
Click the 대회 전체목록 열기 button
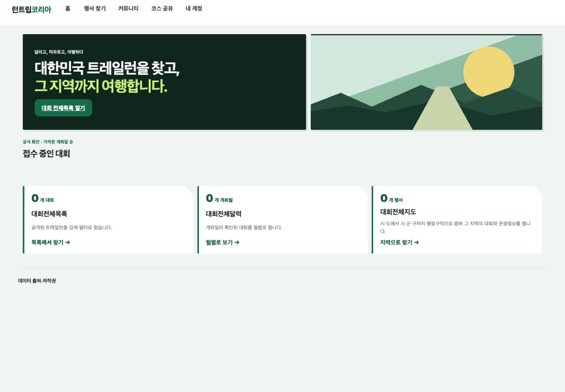63,108
